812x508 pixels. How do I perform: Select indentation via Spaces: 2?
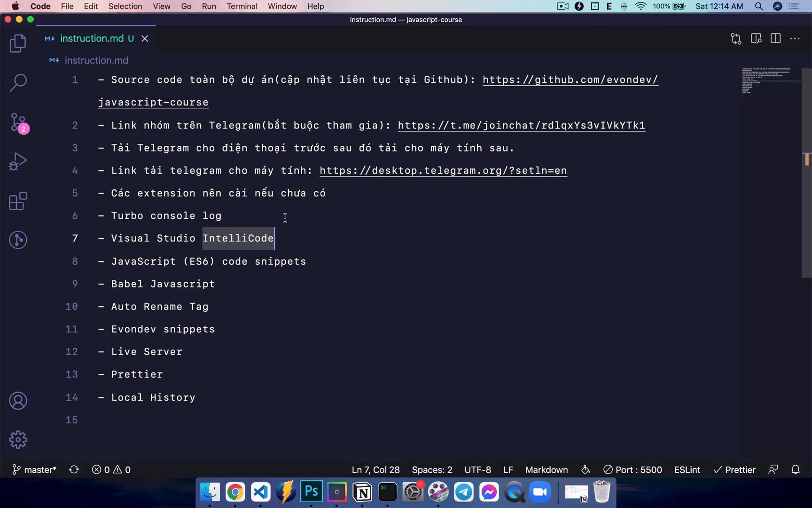coord(431,470)
